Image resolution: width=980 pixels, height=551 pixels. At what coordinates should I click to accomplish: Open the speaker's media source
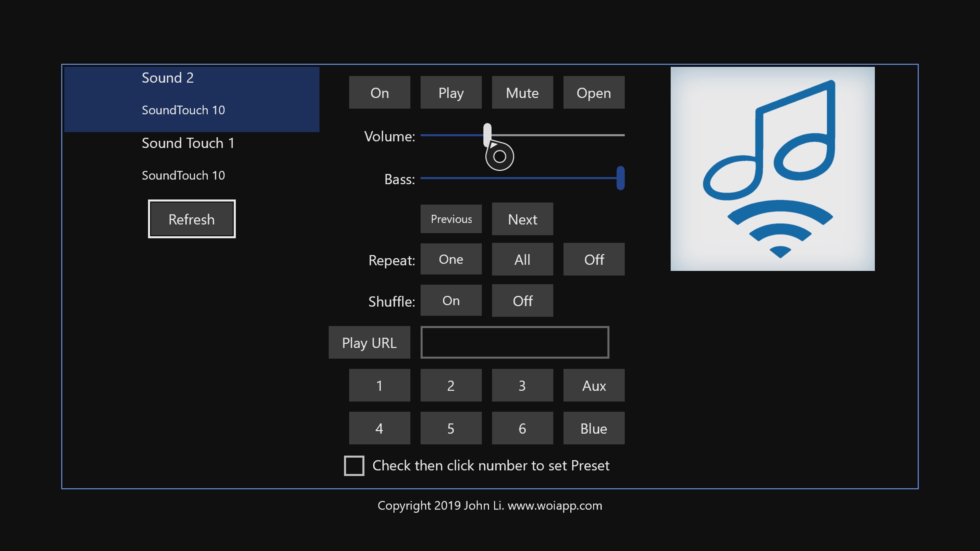[593, 92]
